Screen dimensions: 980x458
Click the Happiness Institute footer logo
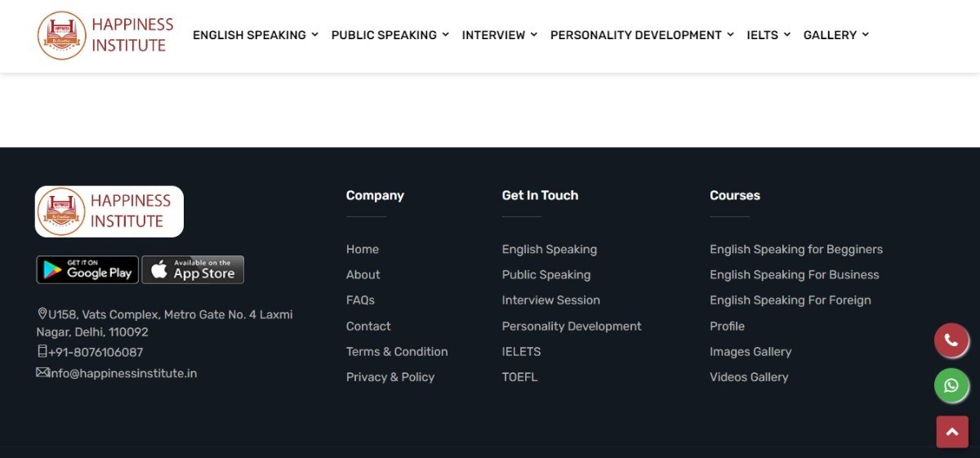point(109,211)
